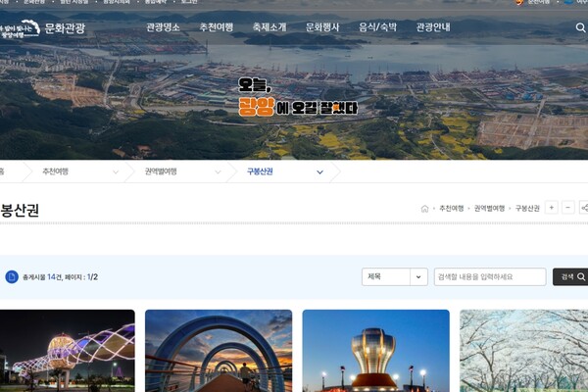The width and height of the screenshot is (588, 392).
Task: Open the 축제소개 menu
Action: (269, 27)
